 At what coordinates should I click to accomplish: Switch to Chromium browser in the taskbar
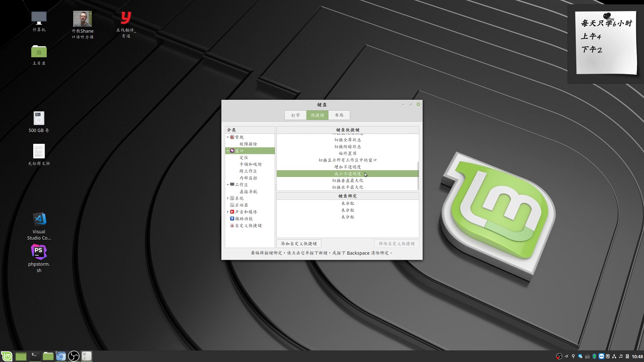[61, 356]
